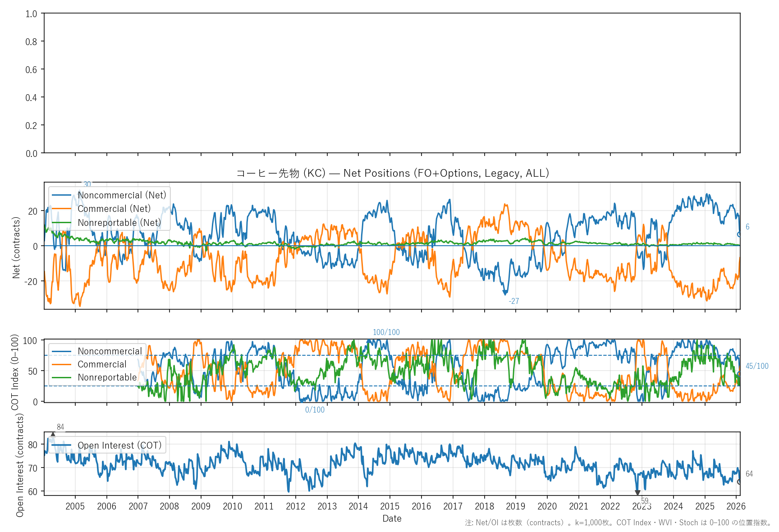This screenshot has width=779, height=532.
Task: Click the orange line swatch for Commercial (Net)
Action: tap(62, 209)
